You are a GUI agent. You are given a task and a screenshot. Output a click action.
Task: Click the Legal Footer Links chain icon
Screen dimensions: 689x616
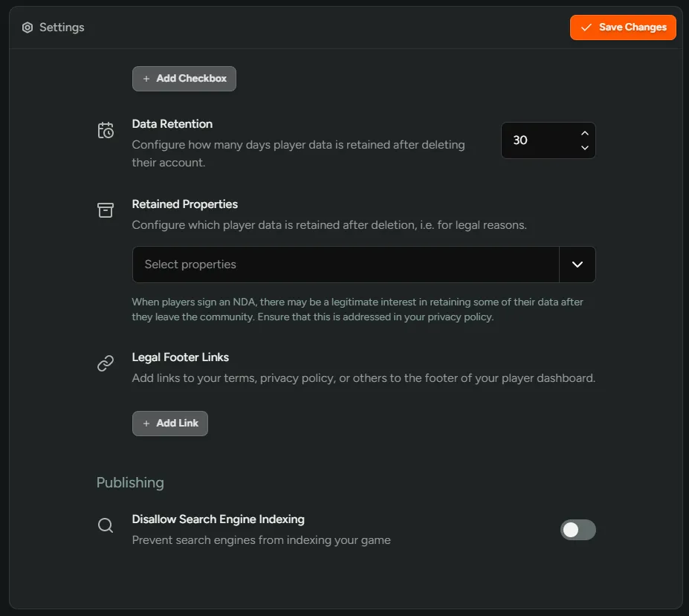click(x=106, y=363)
